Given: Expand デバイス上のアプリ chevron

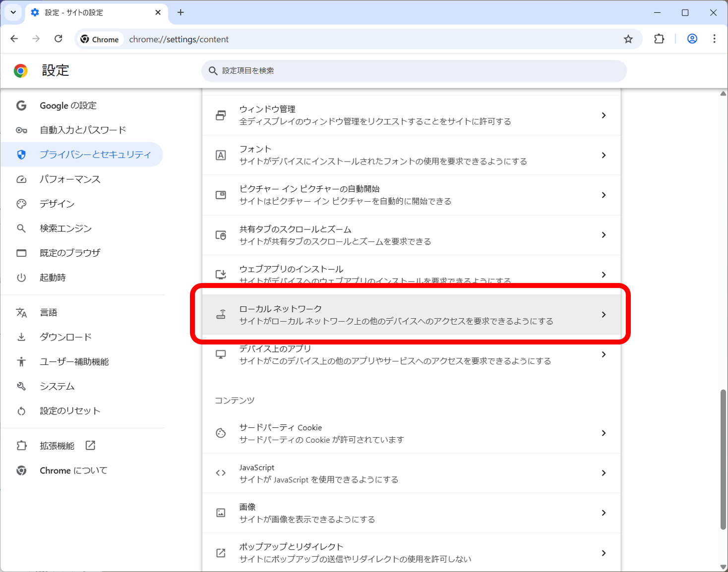Looking at the screenshot, I should (x=604, y=354).
